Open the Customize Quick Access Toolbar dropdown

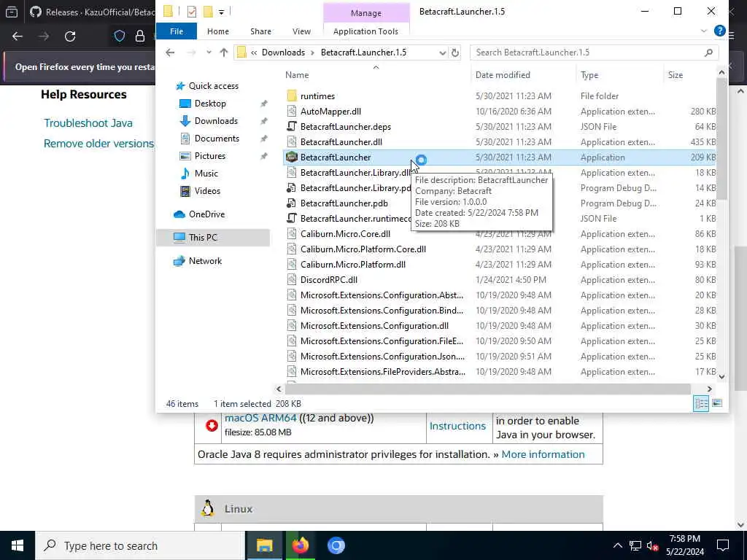222,12
